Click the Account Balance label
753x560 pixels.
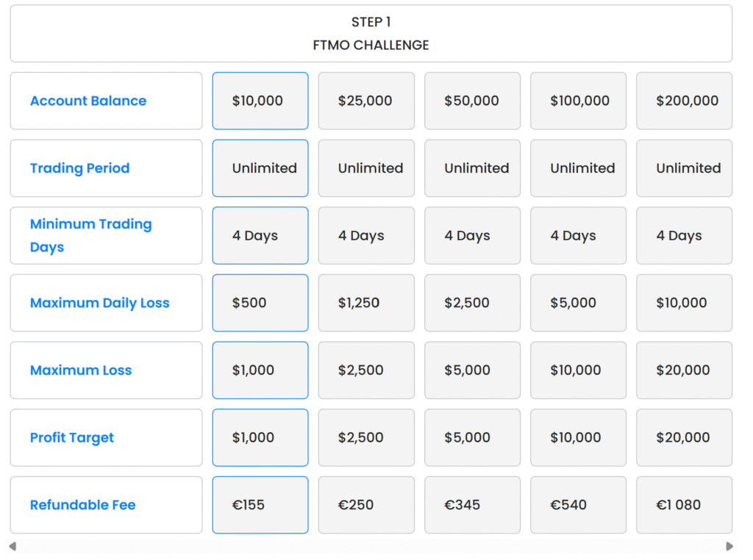[88, 101]
